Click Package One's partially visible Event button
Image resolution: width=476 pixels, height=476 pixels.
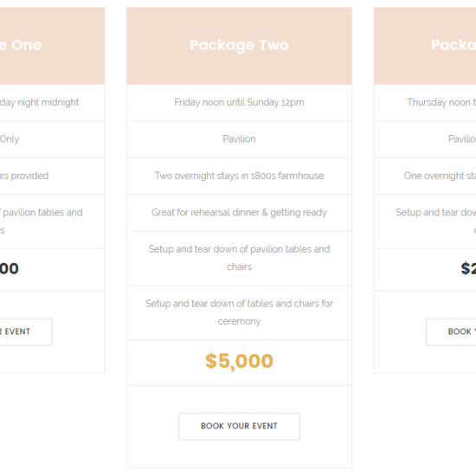point(26,331)
